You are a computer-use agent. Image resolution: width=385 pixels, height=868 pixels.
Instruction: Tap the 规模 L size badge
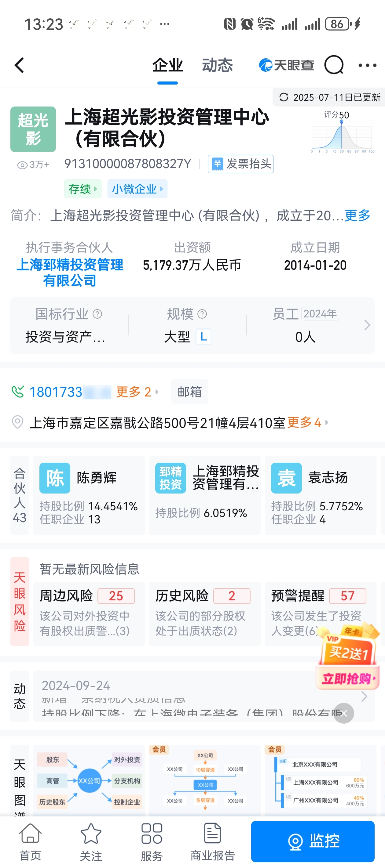click(x=204, y=337)
